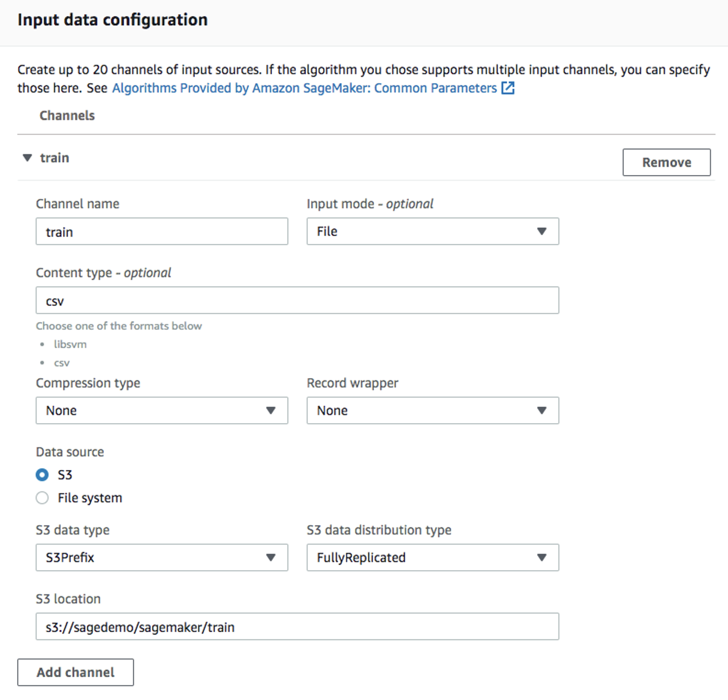Open the FullyReplicated distribution type dropdown
Image resolution: width=728 pixels, height=700 pixels.
pos(432,558)
